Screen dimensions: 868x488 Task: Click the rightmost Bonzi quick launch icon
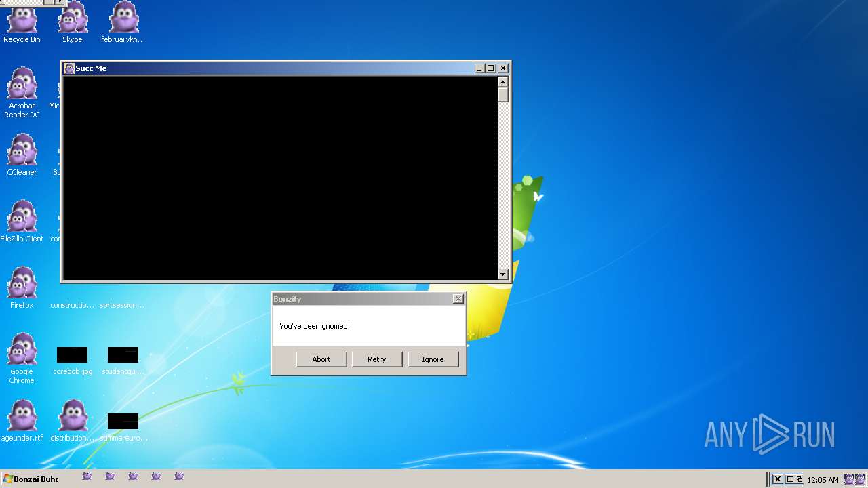179,476
